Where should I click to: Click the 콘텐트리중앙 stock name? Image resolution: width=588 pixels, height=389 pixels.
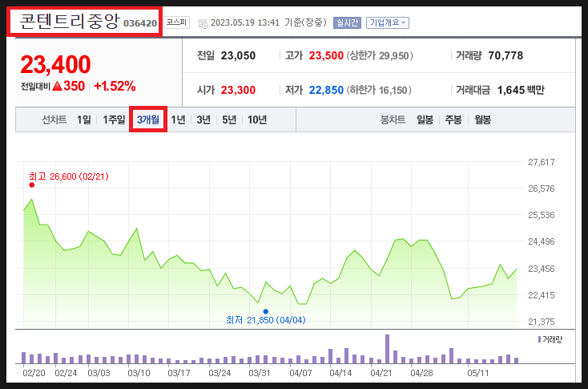click(x=69, y=22)
